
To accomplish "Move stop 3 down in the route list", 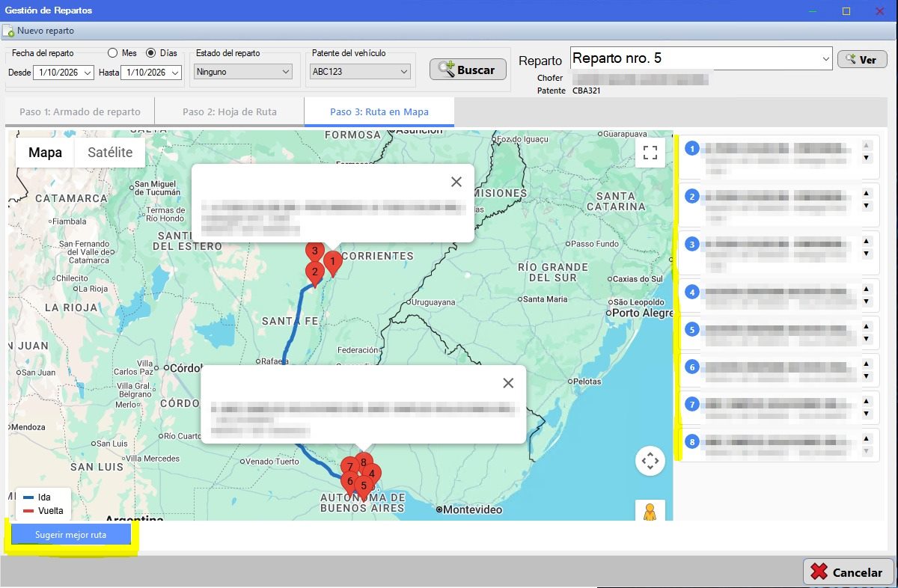I will (867, 254).
